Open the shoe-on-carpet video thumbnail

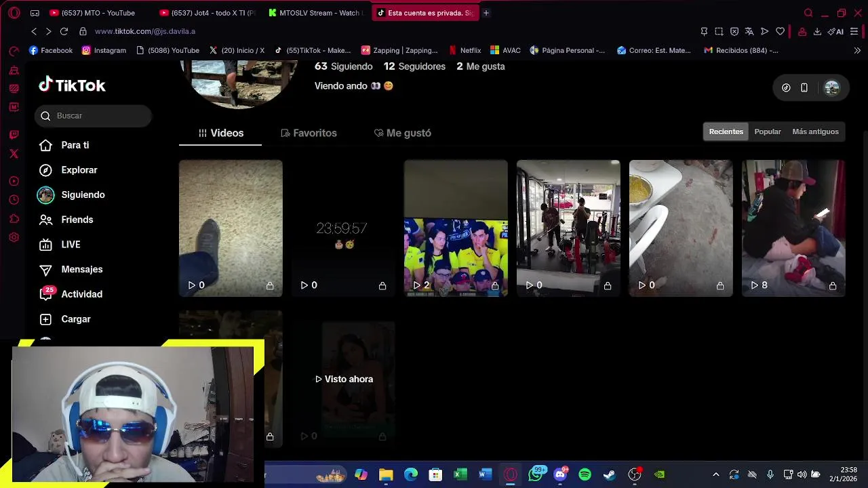pyautogui.click(x=231, y=228)
